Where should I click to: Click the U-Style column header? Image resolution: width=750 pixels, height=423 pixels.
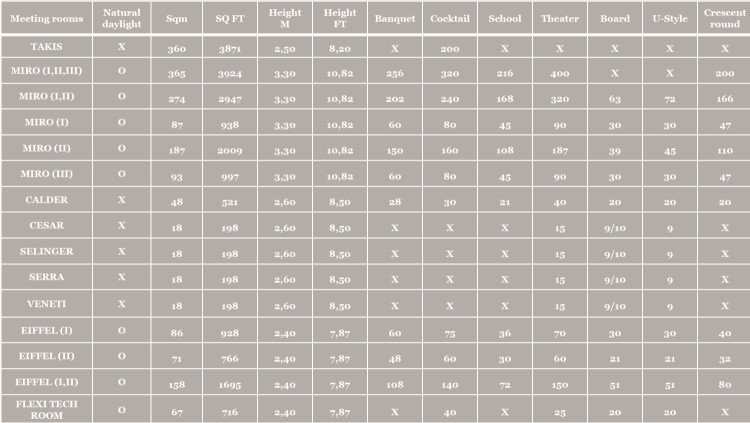pos(670,18)
